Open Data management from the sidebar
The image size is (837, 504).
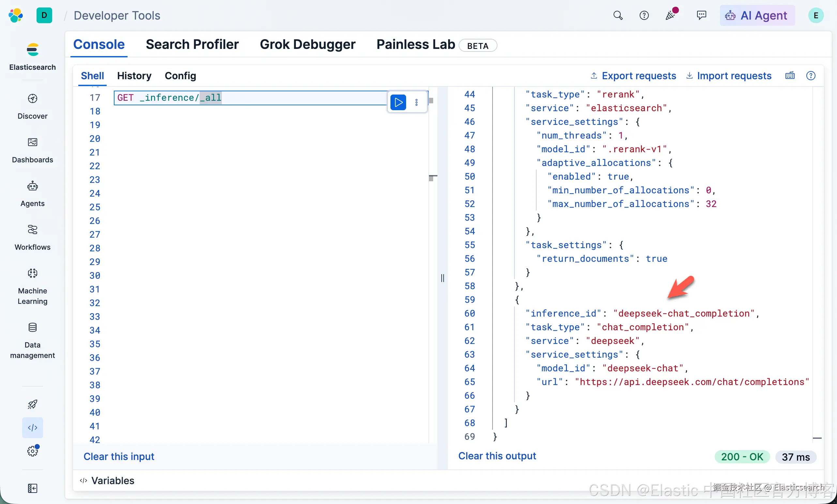33,340
